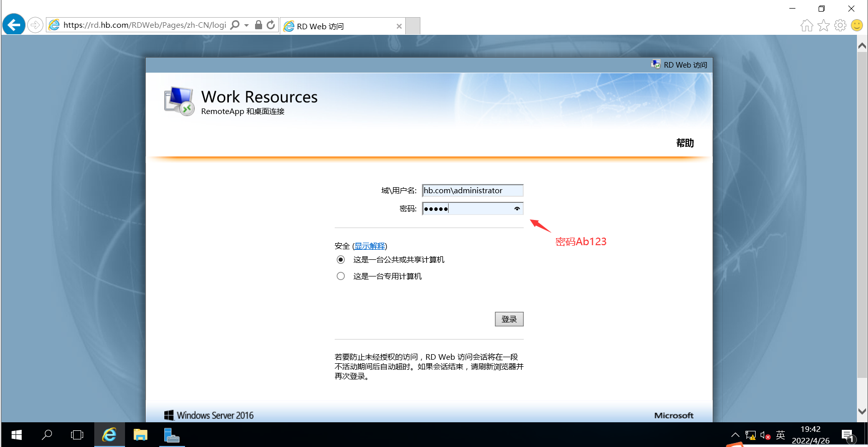Go back with the browser Back arrow
The height and width of the screenshot is (447, 868).
[14, 24]
